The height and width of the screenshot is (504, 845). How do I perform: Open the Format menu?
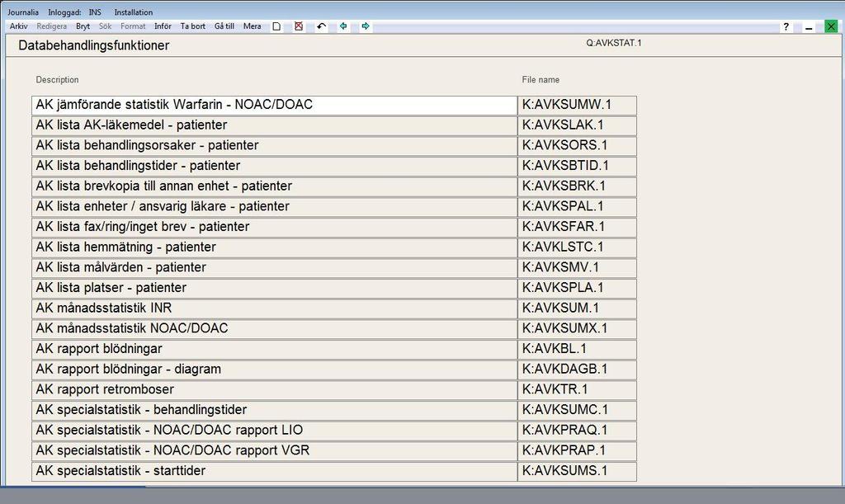click(133, 26)
